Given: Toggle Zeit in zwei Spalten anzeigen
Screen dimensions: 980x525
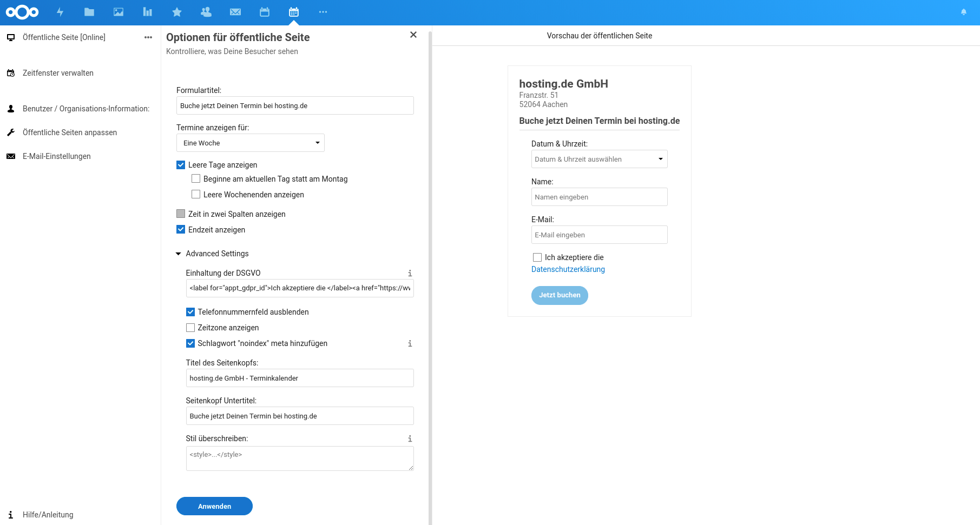Looking at the screenshot, I should click(x=181, y=214).
